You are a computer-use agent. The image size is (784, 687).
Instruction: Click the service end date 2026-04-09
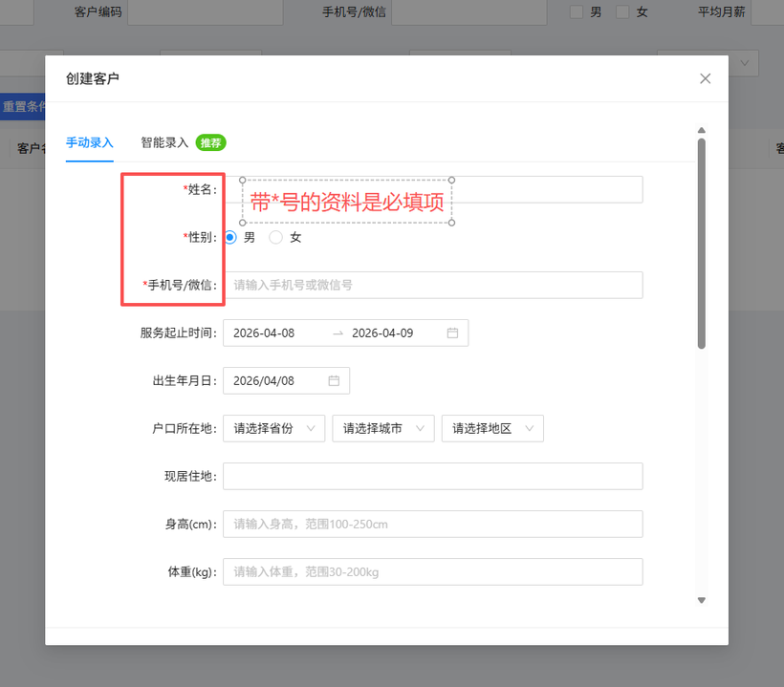pyautogui.click(x=382, y=333)
